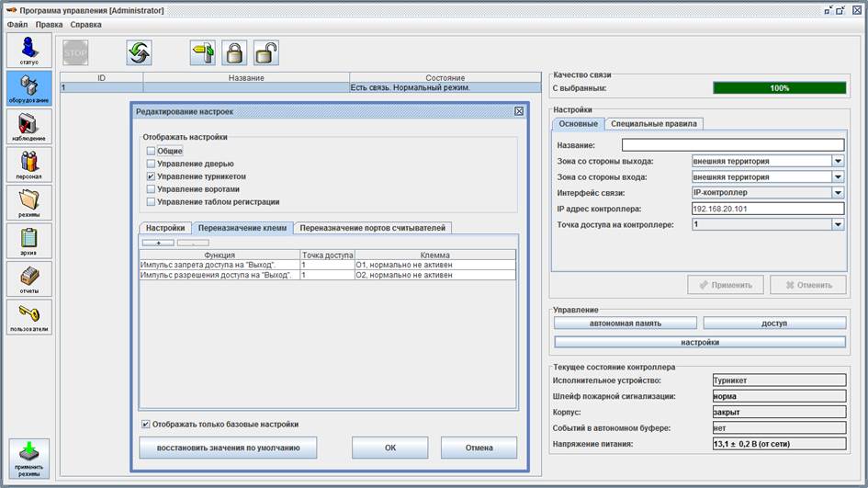Switch to Переназначение портов считывателей tab

[375, 228]
